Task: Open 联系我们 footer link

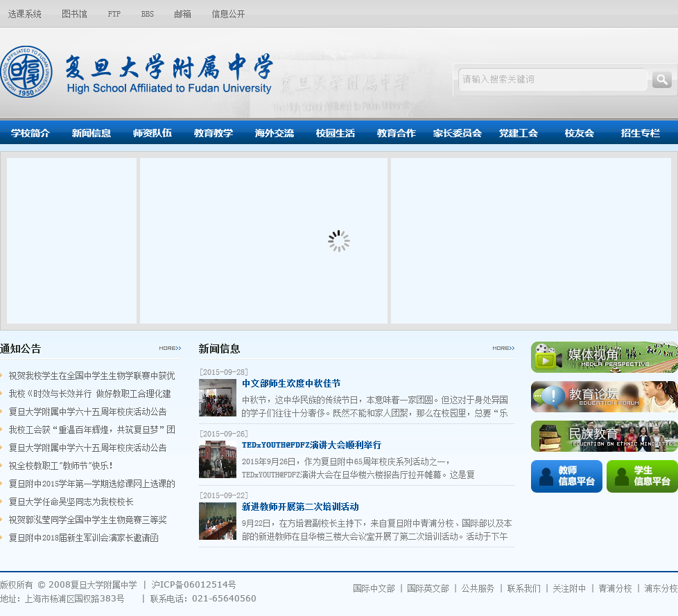Action: coord(523,588)
